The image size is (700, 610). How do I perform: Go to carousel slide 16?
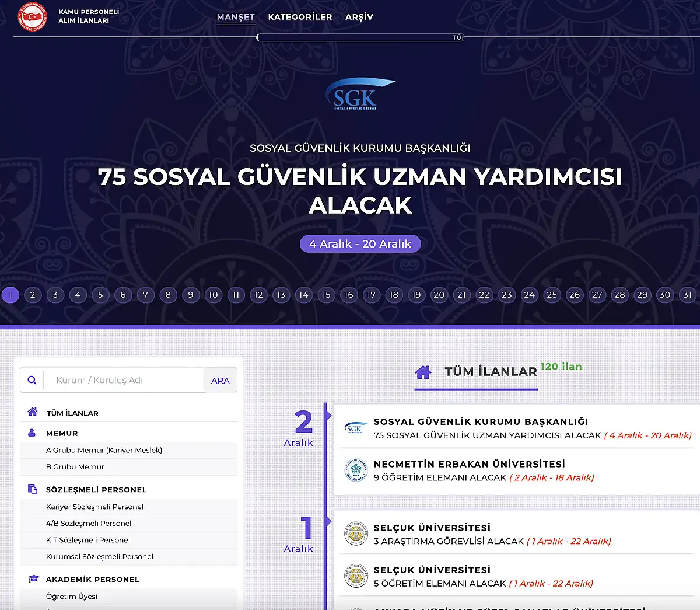(349, 295)
